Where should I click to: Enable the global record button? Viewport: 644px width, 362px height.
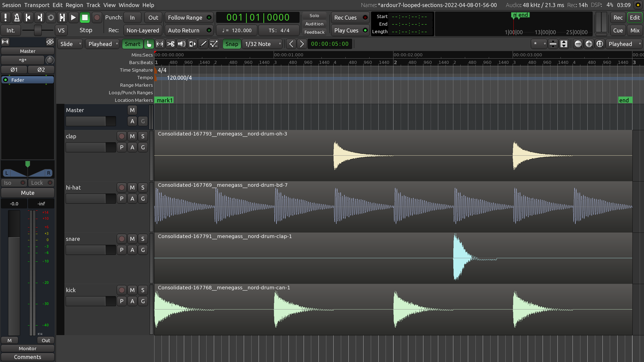pos(97,18)
